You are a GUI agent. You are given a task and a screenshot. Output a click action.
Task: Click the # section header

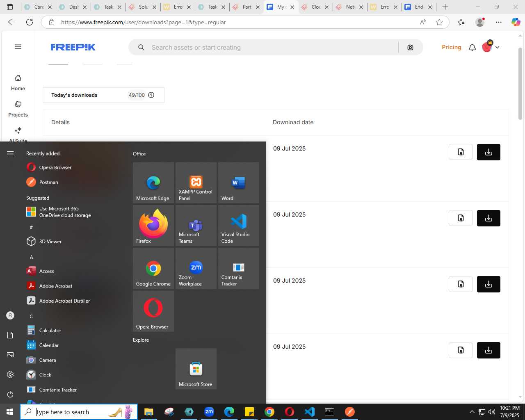31,227
